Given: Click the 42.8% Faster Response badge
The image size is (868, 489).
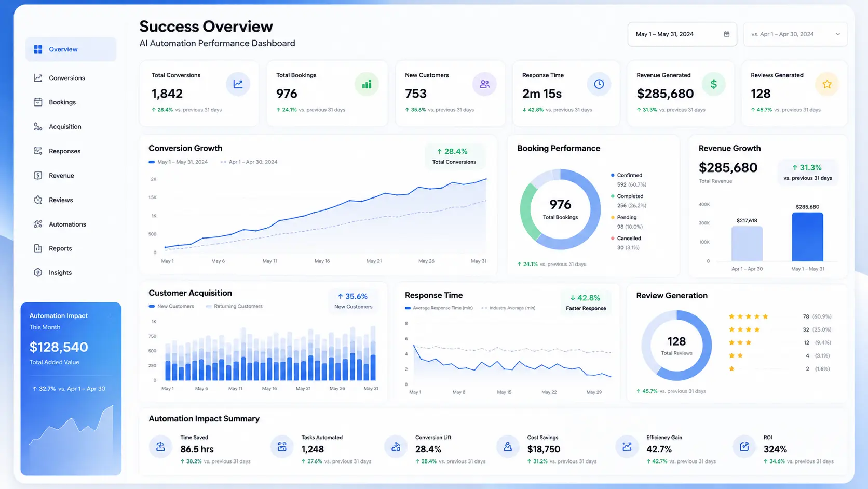Looking at the screenshot, I should 586,302.
